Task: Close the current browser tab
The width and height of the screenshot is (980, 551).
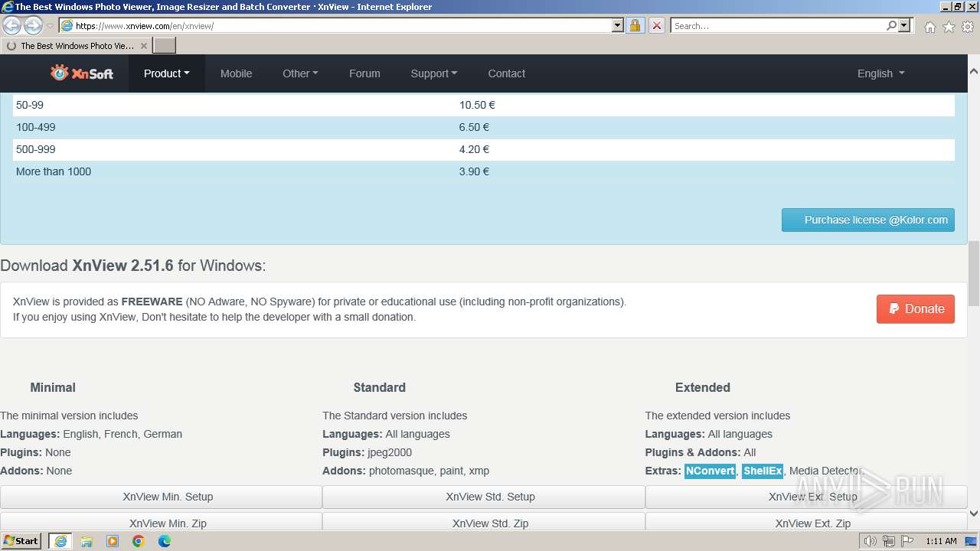Action: [x=144, y=46]
